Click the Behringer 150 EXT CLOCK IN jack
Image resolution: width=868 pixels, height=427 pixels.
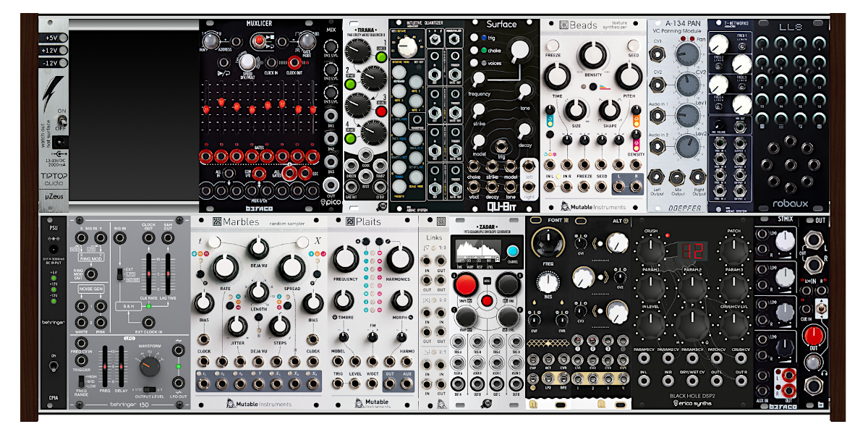(150, 322)
